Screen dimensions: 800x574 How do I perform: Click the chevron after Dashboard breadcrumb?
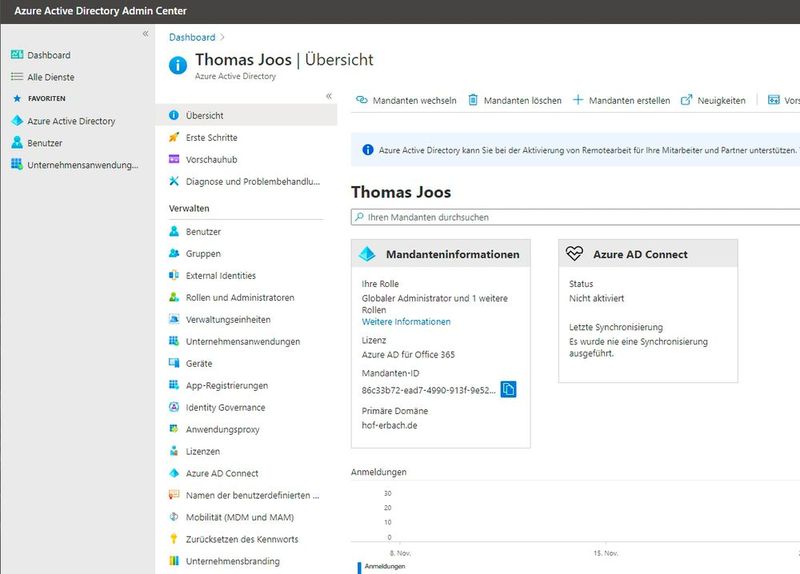[x=222, y=37]
